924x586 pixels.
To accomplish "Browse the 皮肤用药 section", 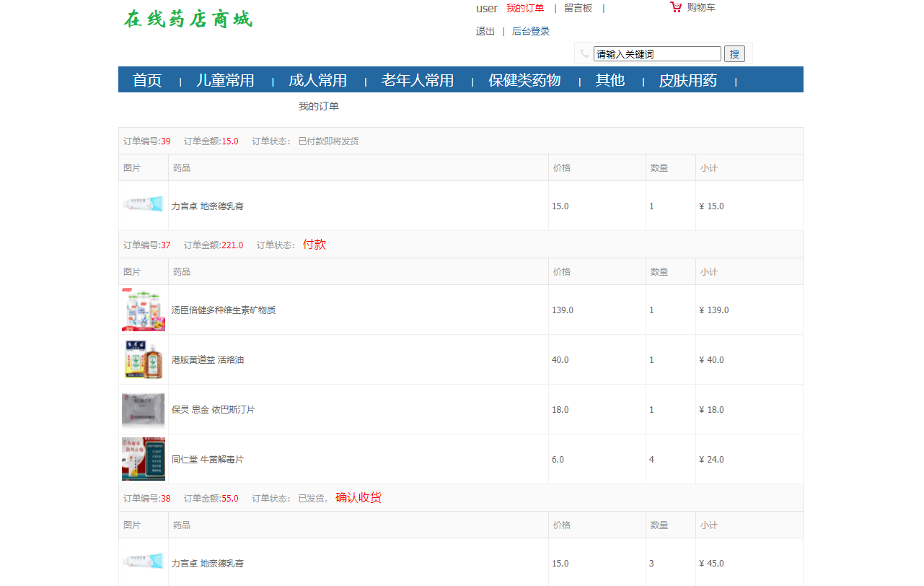I will [x=687, y=80].
